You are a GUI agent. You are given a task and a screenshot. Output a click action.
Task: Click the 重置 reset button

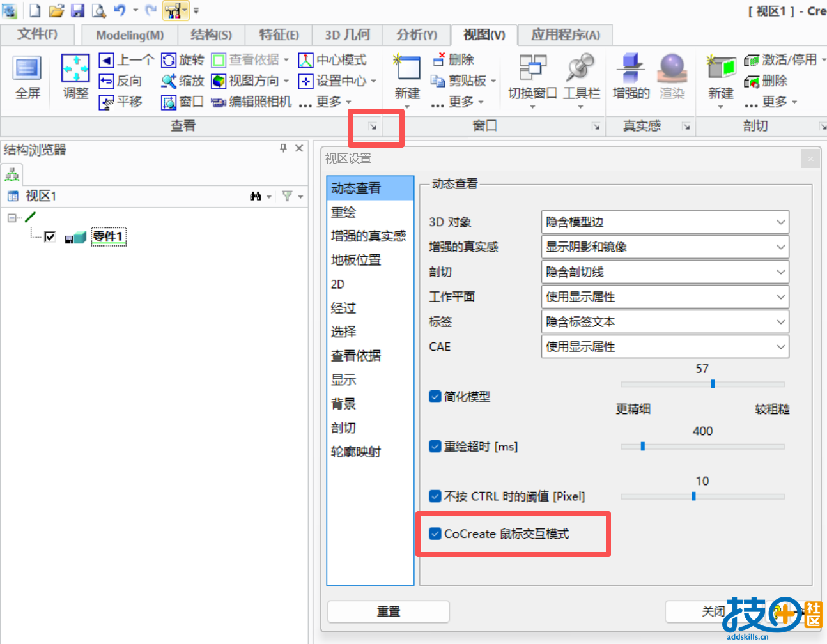[x=389, y=611]
